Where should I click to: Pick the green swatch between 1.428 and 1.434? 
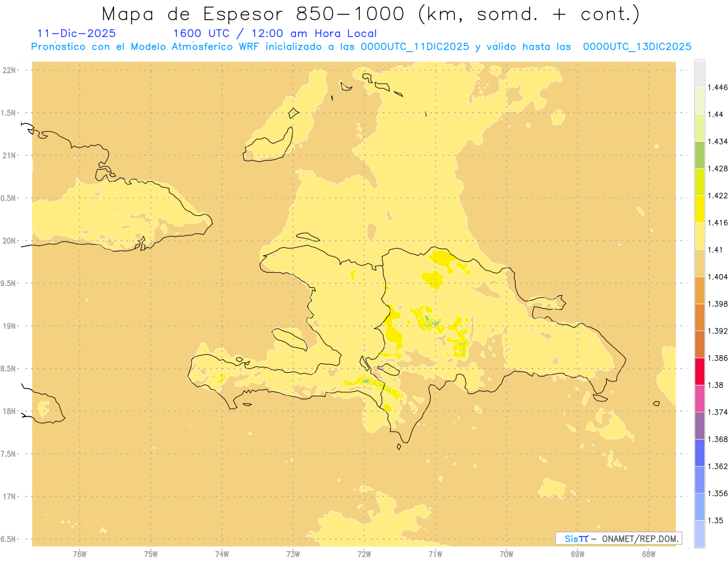(x=699, y=155)
